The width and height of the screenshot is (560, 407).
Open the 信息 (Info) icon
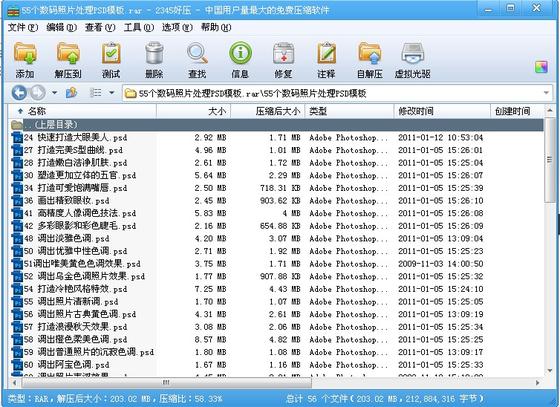(x=240, y=54)
